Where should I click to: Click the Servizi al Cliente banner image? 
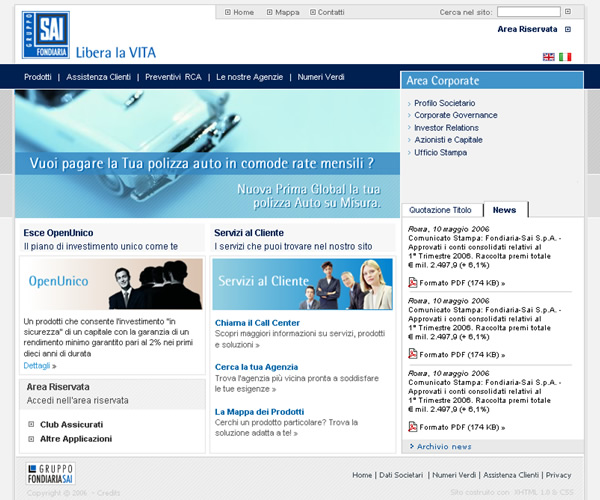[x=302, y=284]
